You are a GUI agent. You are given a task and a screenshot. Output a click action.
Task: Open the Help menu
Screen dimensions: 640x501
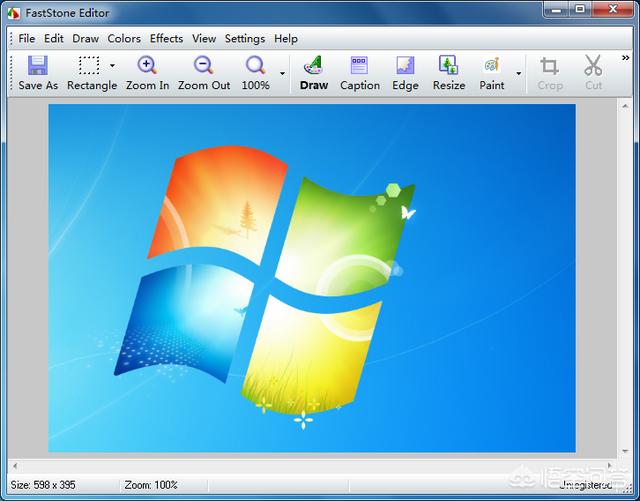(x=286, y=39)
